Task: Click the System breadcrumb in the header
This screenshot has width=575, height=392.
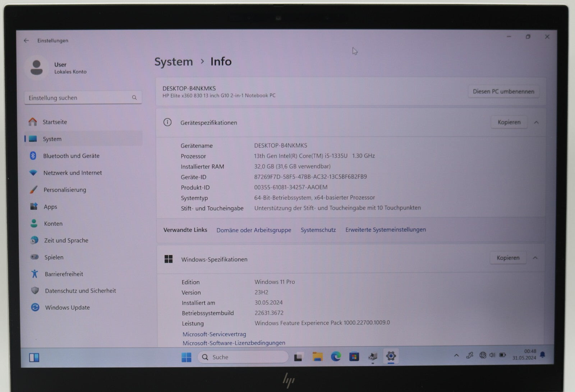Action: (x=174, y=62)
